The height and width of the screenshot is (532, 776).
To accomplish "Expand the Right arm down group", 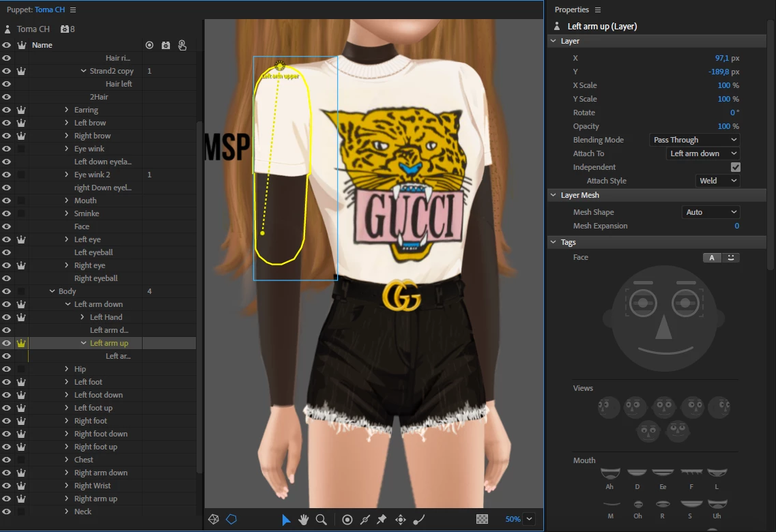I will [x=66, y=473].
